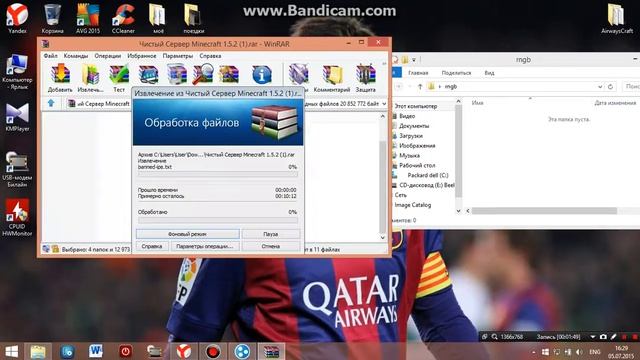Click the Справка button in extraction dialog
Viewport: 640px width, 360px height.
152,246
